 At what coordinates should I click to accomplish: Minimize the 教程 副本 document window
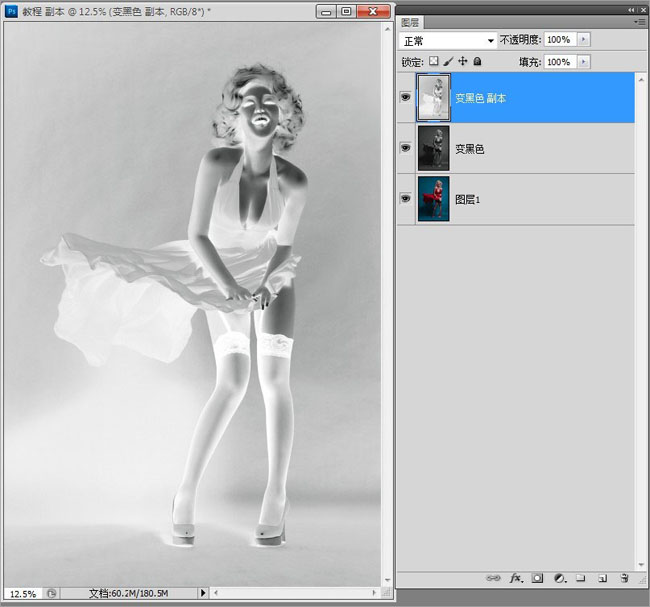click(x=326, y=12)
